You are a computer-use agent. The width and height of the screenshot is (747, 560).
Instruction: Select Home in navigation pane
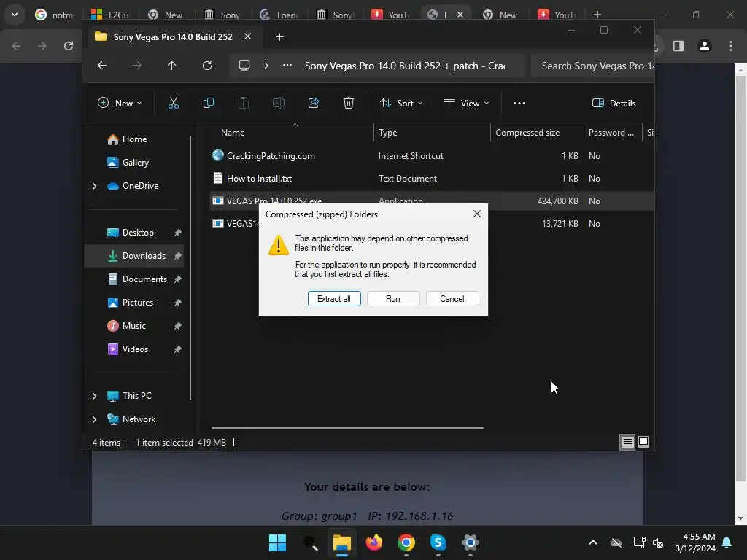click(135, 139)
